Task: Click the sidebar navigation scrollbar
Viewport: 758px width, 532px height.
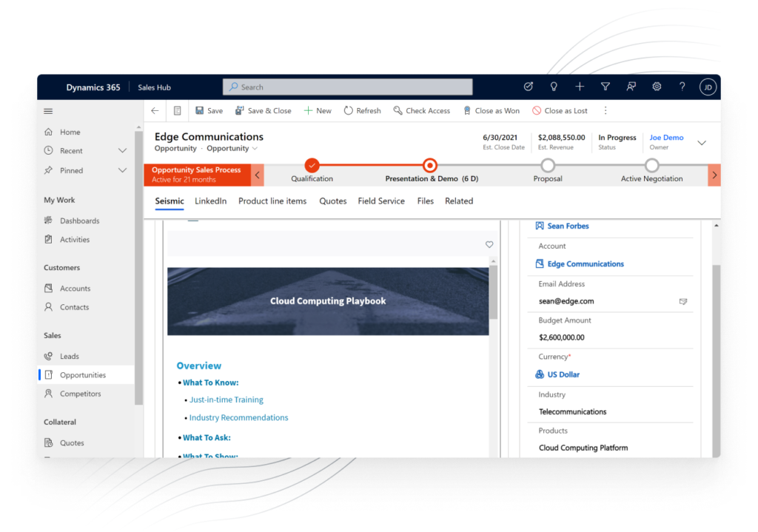Action: [x=138, y=268]
